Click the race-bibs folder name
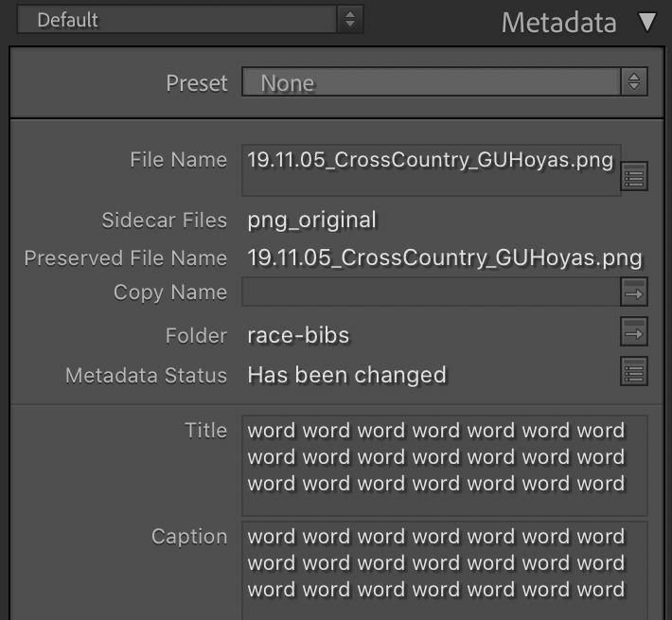 (x=298, y=335)
